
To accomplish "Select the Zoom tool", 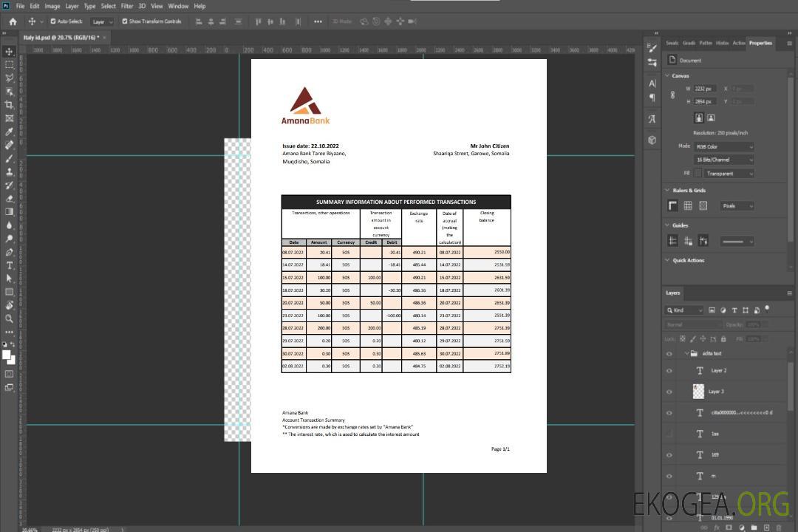I will click(x=10, y=318).
